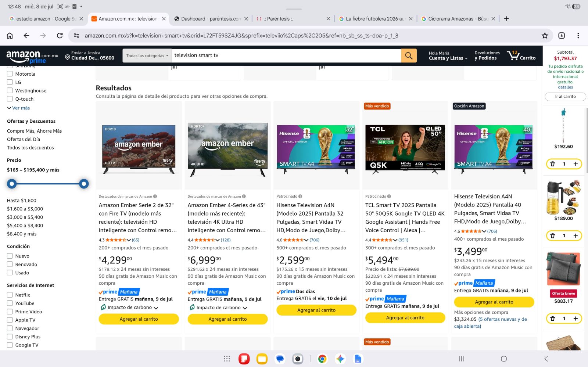Check the Renovado condition filter
Image resolution: width=588 pixels, height=367 pixels.
10,264
